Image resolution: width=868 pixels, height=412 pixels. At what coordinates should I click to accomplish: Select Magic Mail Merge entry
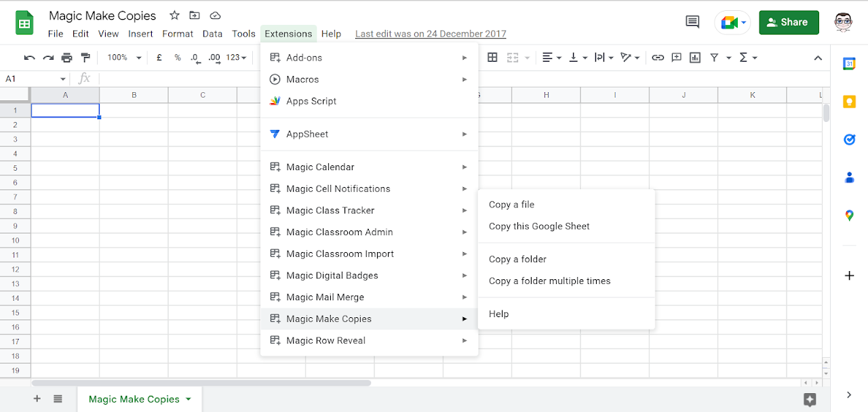tap(370, 297)
